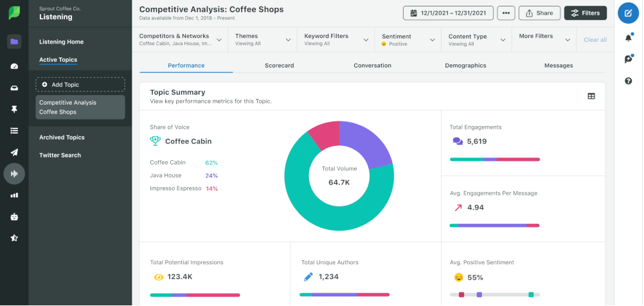Open the dashboard gauge icon in sidebar
Viewport: 644px width, 306px height.
pyautogui.click(x=14, y=66)
